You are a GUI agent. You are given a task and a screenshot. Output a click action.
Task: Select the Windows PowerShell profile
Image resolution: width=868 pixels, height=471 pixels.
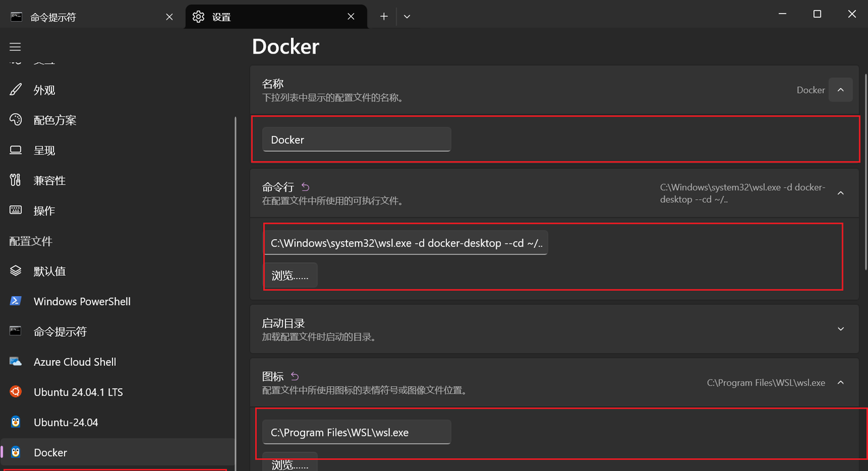81,301
